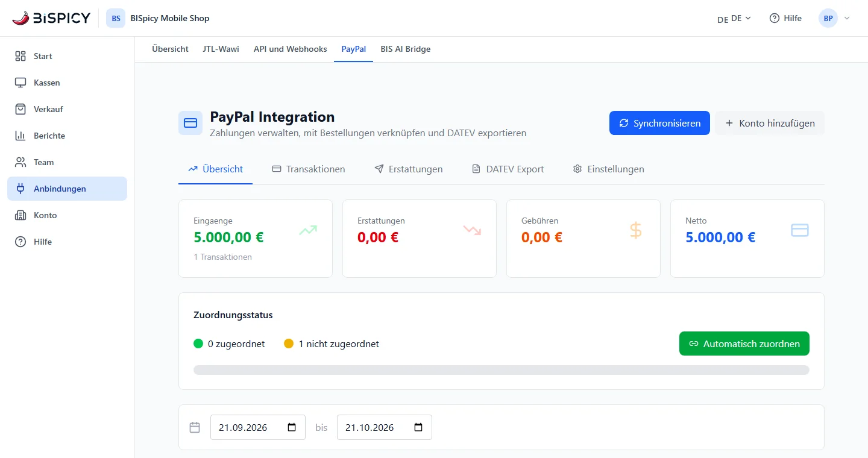The width and height of the screenshot is (868, 458).
Task: Go to Kassen in the sidebar
Action: pos(67,83)
